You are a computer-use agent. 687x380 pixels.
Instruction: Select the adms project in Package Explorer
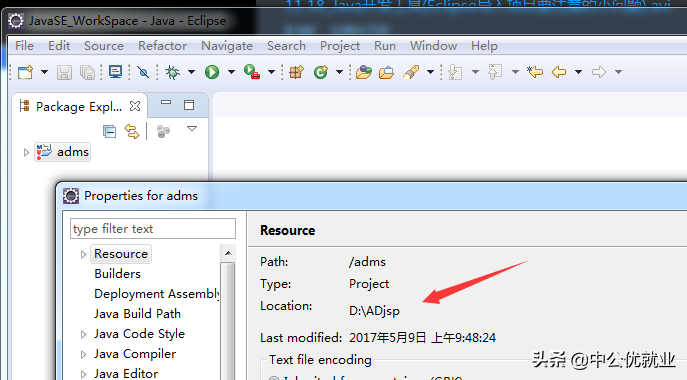click(x=63, y=152)
